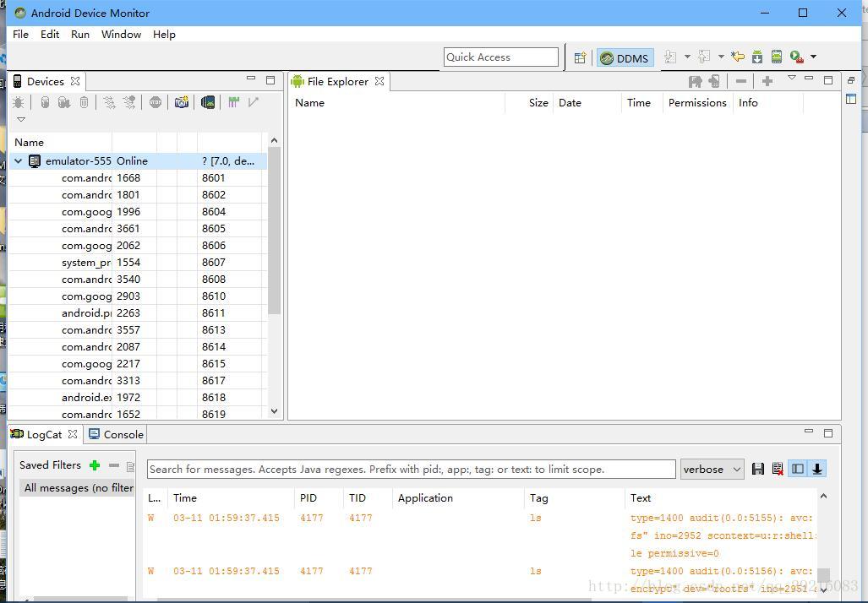Click the Stop Process icon
868x603 pixels.
click(156, 102)
